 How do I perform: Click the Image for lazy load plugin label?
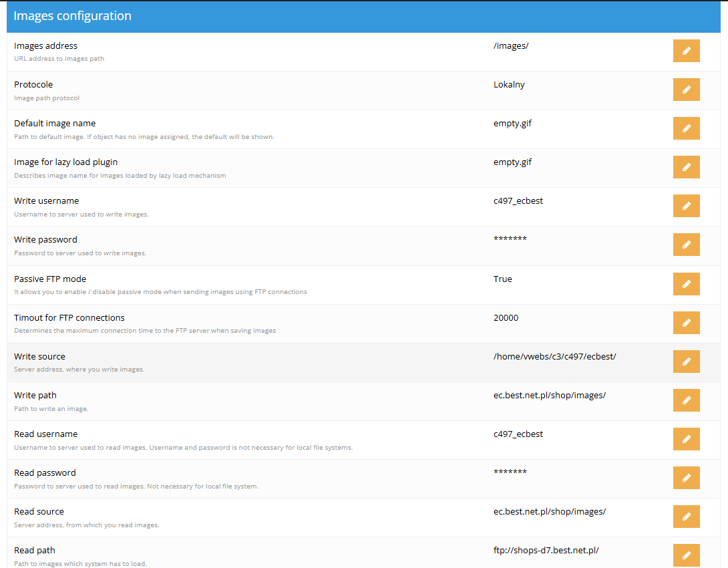[x=65, y=162]
